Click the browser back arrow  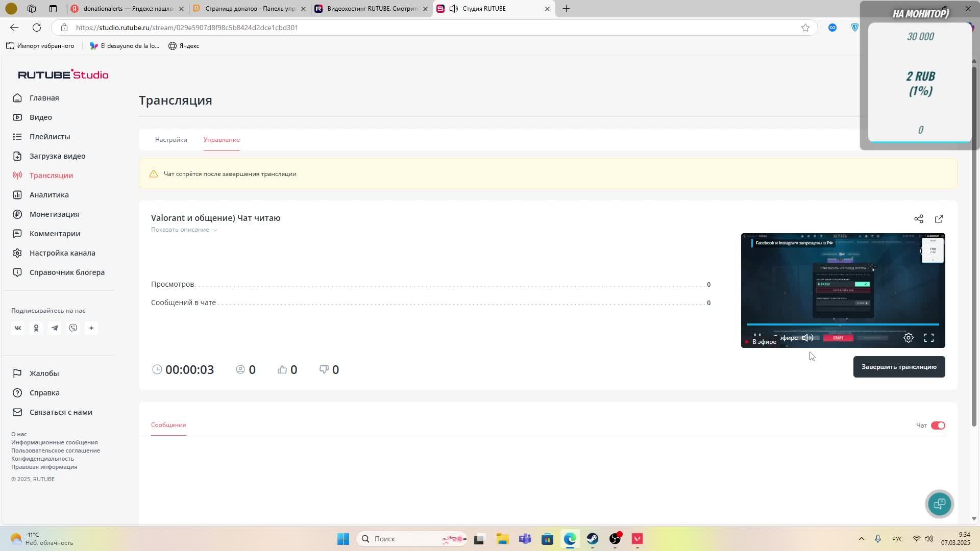[14, 28]
